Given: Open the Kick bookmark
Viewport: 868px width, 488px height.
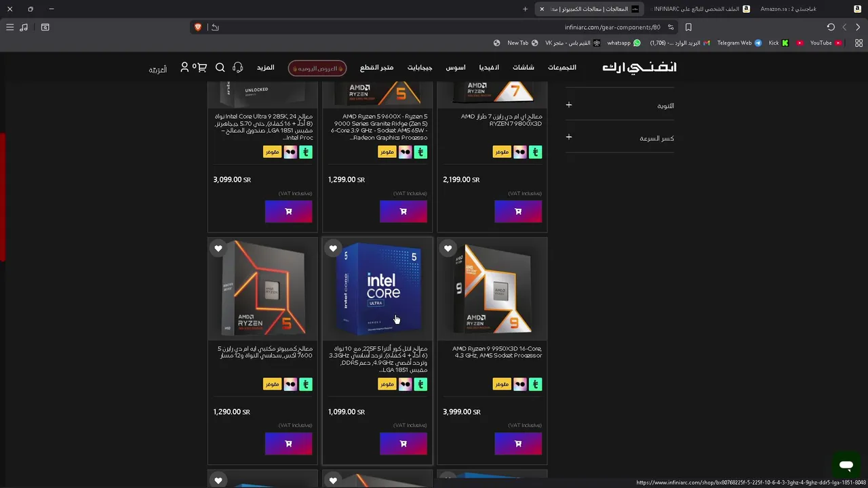Looking at the screenshot, I should point(778,43).
